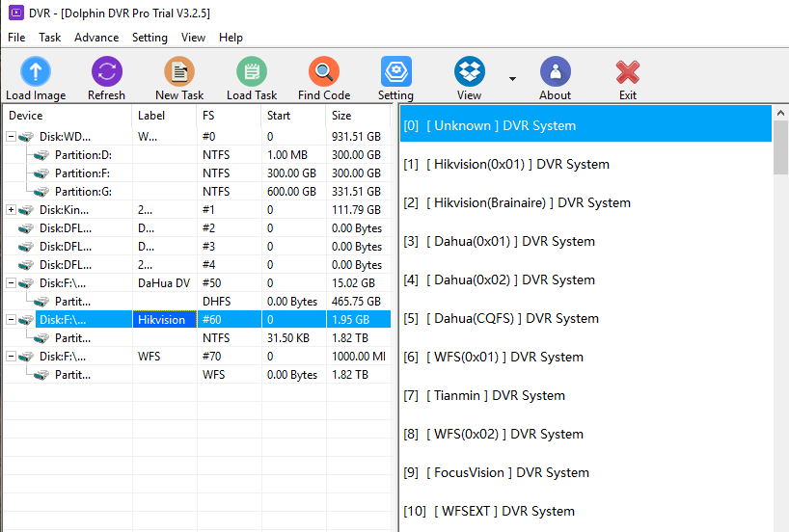This screenshot has width=789, height=532.
Task: Click the Load Image toolbar icon
Action: tap(36, 71)
